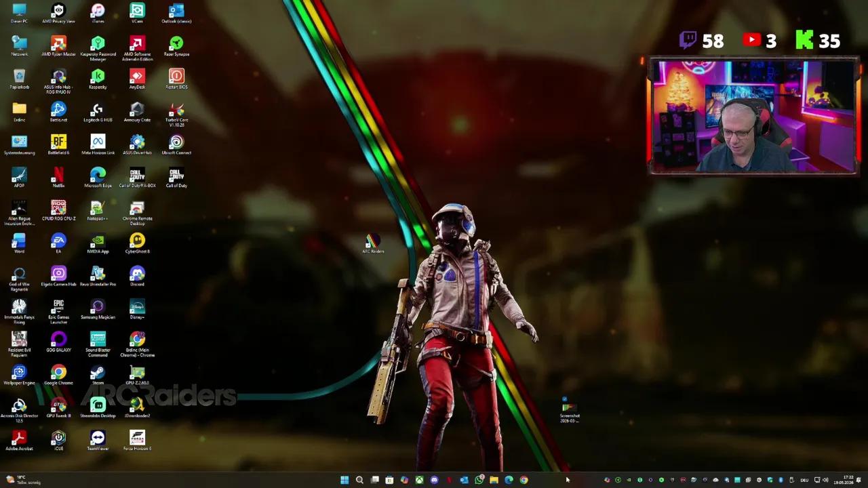Screen dimensions: 868x488
Task: Select the Ubisoft Connect desktop icon
Action: click(176, 145)
